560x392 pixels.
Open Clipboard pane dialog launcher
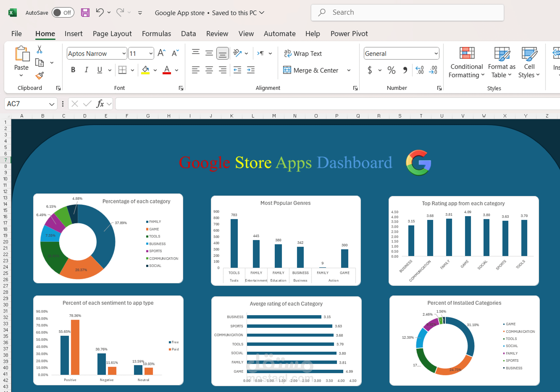58,88
